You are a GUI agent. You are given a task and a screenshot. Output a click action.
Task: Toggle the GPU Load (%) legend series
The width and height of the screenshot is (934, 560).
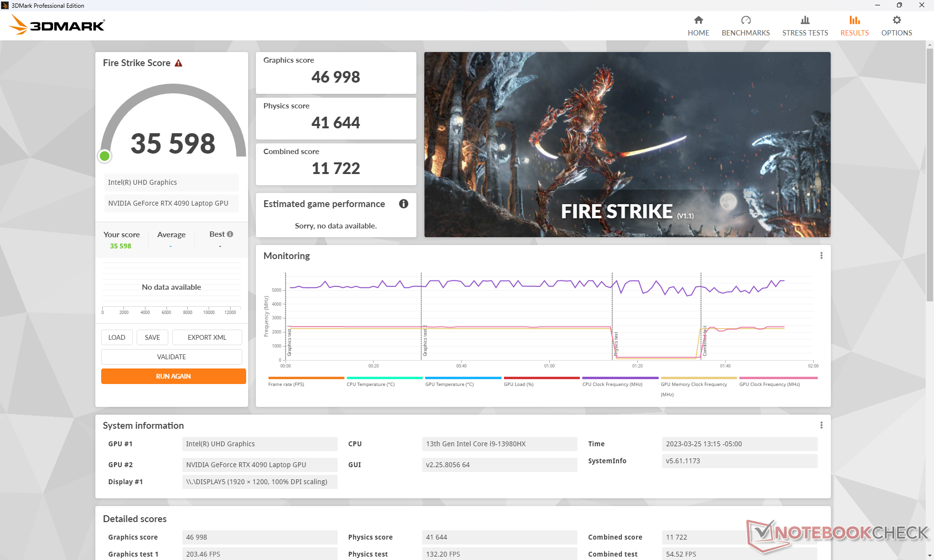518,384
